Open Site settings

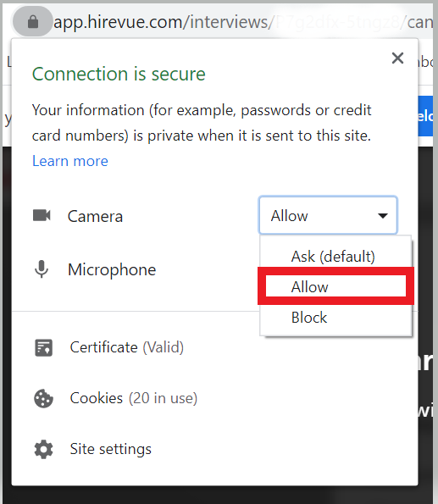(111, 449)
